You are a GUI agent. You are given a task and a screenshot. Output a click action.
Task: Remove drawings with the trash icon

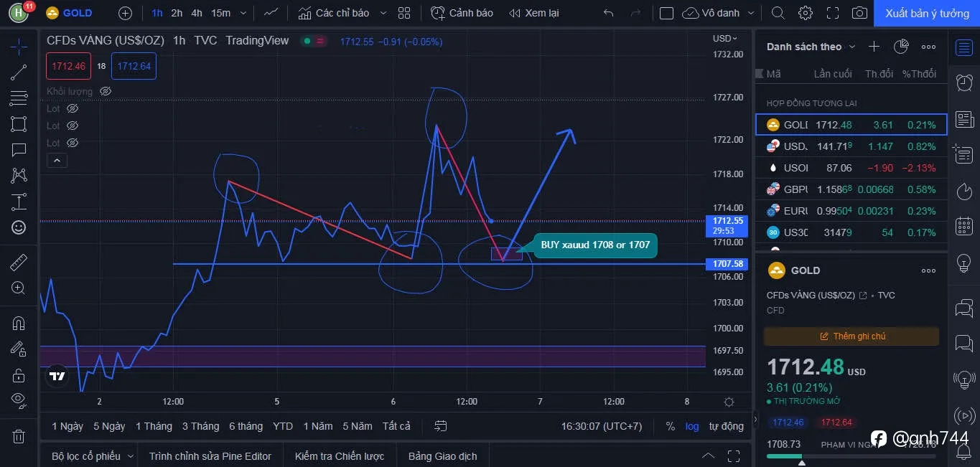pyautogui.click(x=19, y=436)
